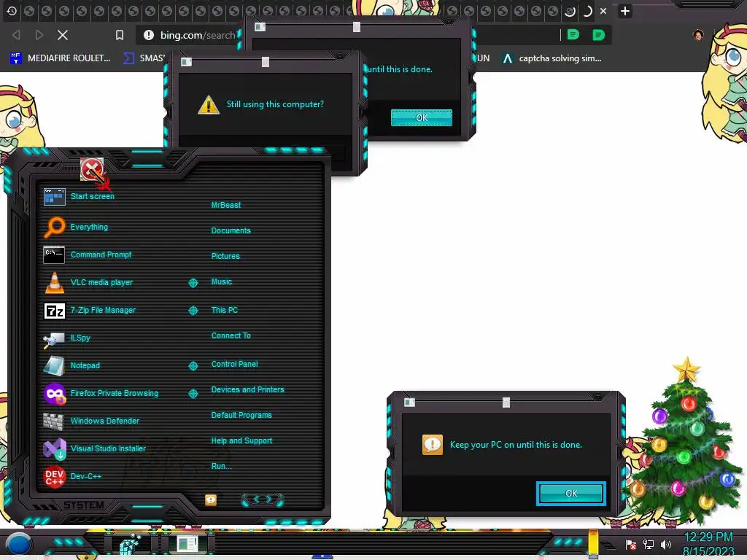Open Default Programs

click(x=241, y=415)
